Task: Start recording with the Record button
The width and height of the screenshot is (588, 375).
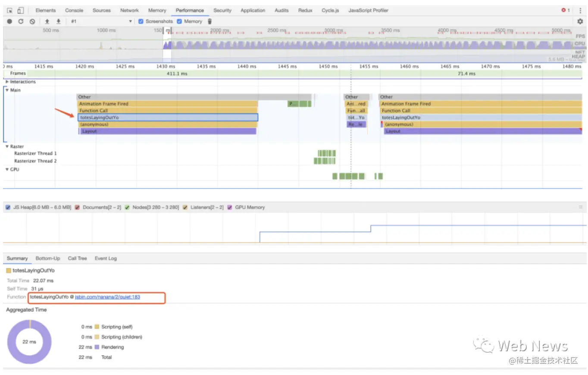Action: click(x=9, y=21)
